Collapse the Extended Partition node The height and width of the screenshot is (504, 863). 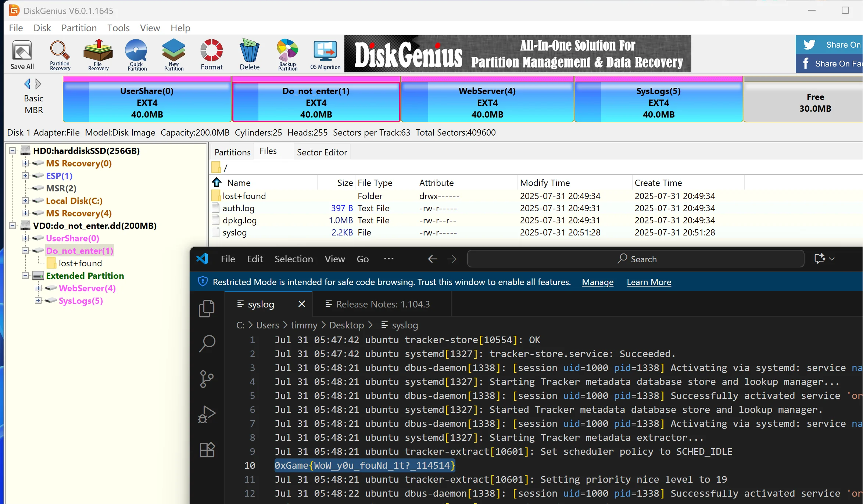click(25, 276)
